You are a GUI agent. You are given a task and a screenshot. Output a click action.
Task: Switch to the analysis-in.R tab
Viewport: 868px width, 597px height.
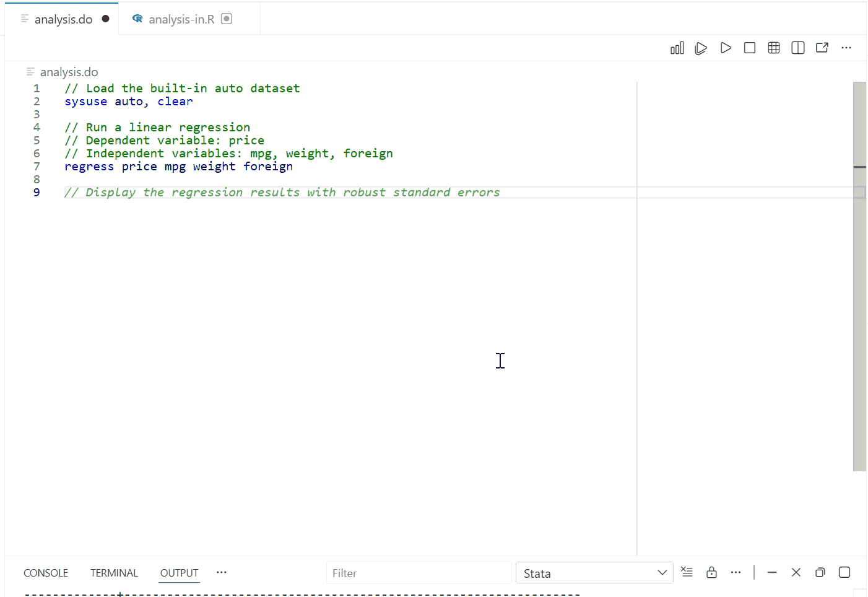coord(181,19)
